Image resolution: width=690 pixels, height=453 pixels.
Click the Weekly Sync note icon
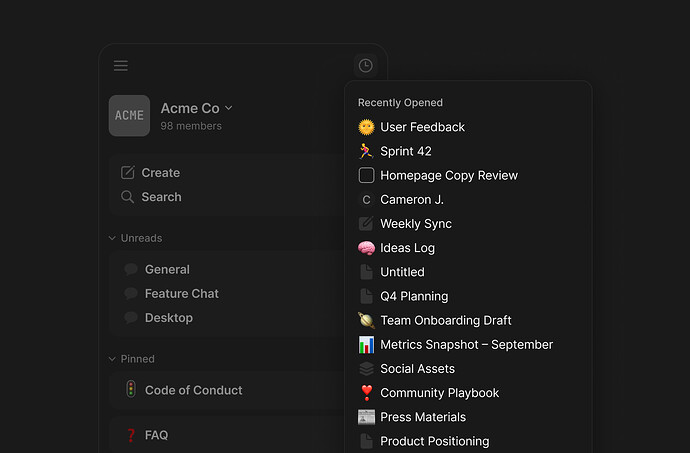tap(366, 224)
